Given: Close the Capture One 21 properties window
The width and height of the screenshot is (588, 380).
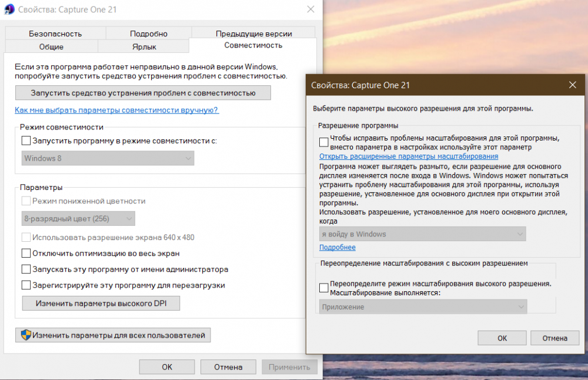Looking at the screenshot, I should point(310,9).
